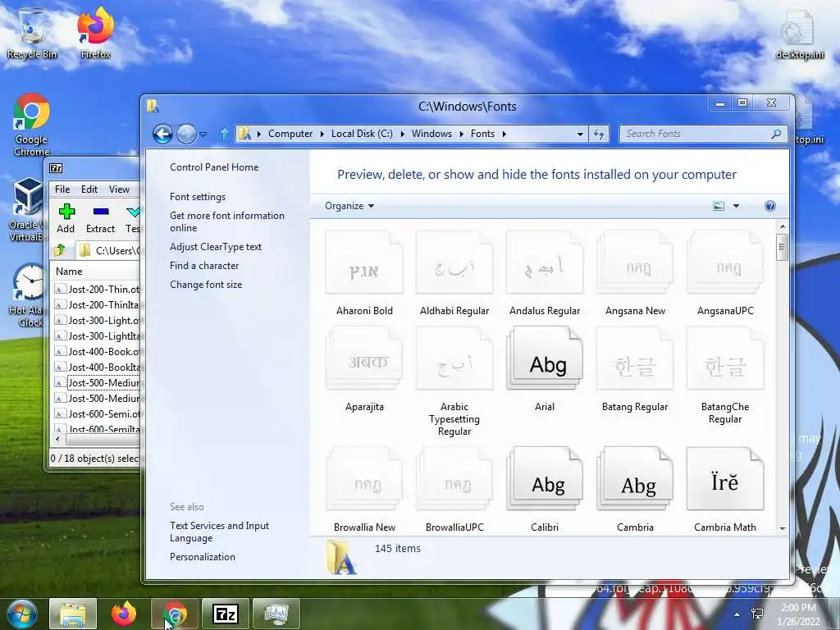This screenshot has width=840, height=630.
Task: Open the Windows Start button
Action: [x=21, y=614]
